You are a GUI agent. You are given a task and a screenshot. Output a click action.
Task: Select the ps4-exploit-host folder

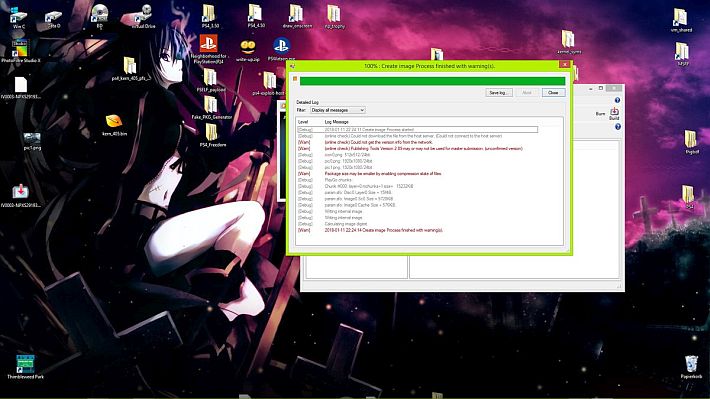269,83
